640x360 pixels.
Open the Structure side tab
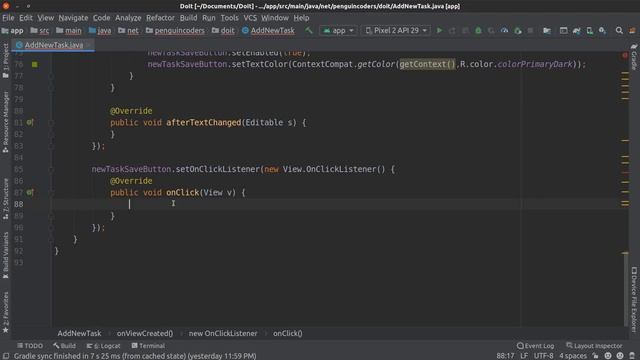(6, 198)
